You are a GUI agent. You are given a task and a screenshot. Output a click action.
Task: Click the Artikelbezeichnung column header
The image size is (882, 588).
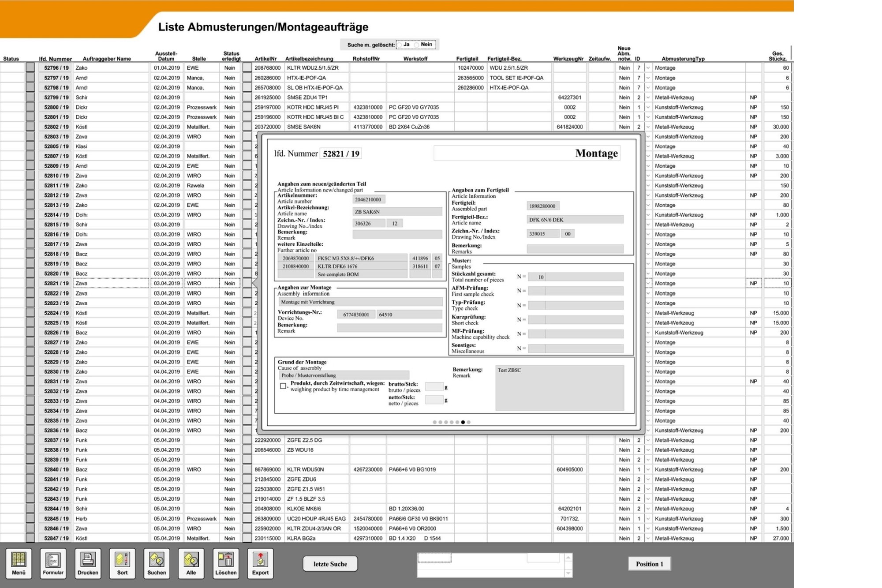click(309, 59)
